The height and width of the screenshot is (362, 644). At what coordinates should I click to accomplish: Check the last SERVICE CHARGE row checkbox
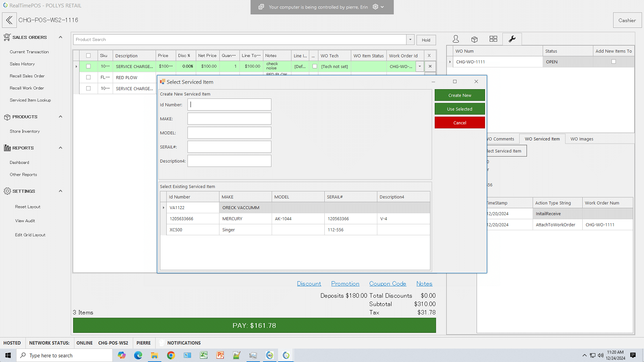coord(88,88)
